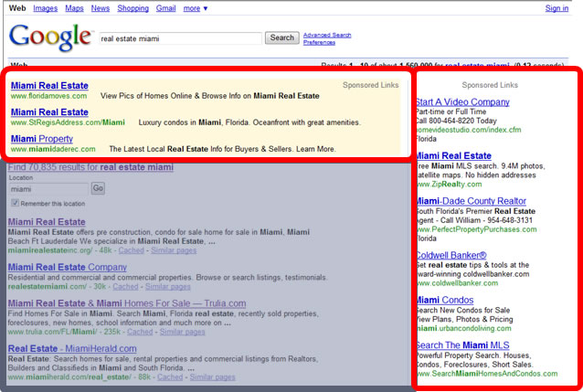Open the Shopping link in top bar
The height and width of the screenshot is (392, 583).
coord(133,8)
